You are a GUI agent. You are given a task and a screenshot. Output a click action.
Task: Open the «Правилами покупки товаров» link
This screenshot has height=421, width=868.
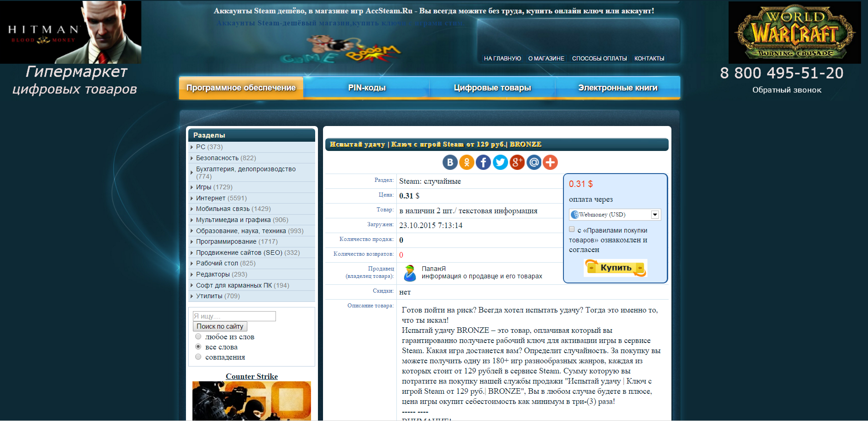[608, 235]
